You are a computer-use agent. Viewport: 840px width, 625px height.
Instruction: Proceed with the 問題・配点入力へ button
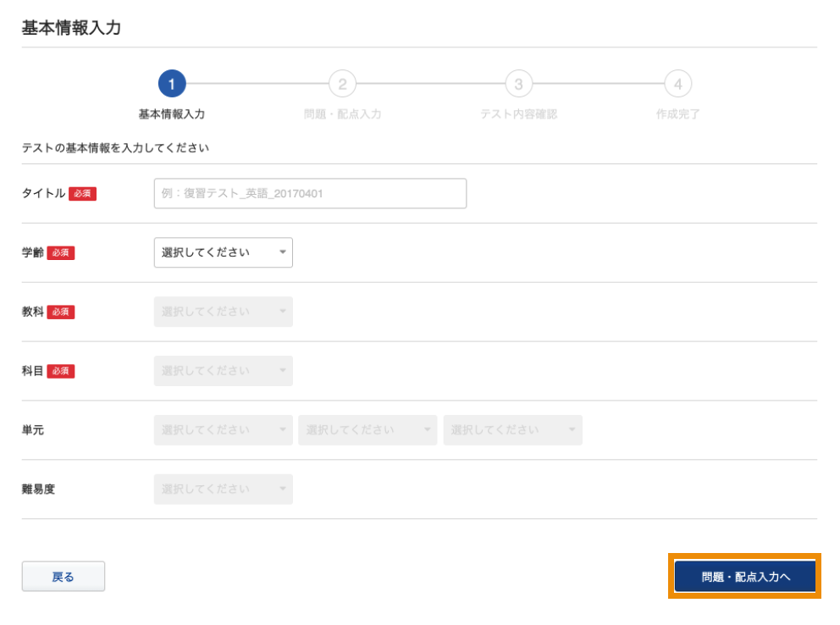(x=745, y=577)
